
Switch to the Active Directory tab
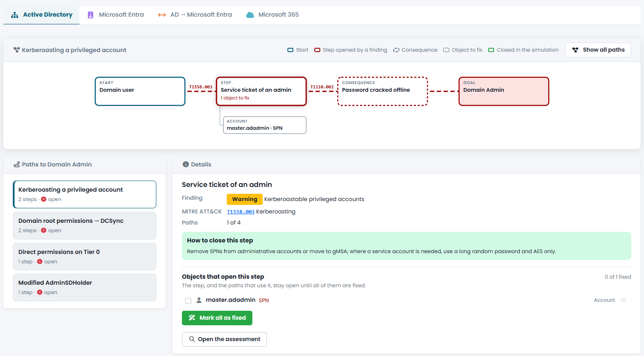pos(41,15)
